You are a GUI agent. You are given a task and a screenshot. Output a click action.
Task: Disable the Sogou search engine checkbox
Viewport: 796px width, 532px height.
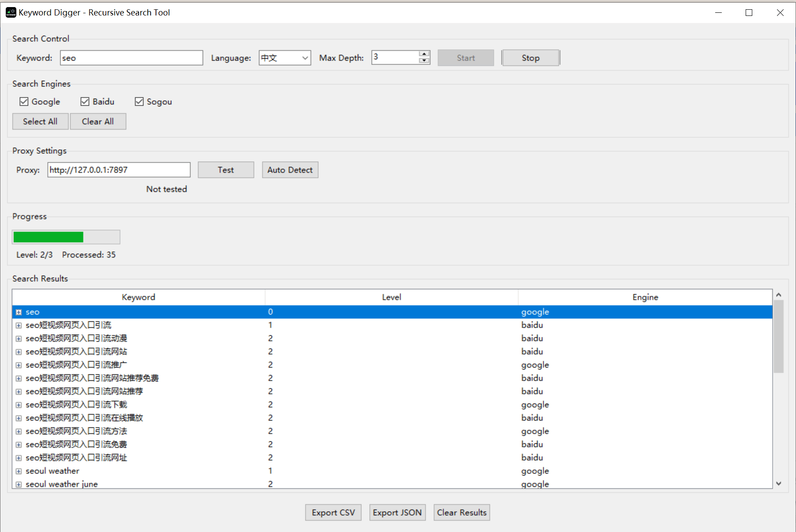[x=139, y=102]
